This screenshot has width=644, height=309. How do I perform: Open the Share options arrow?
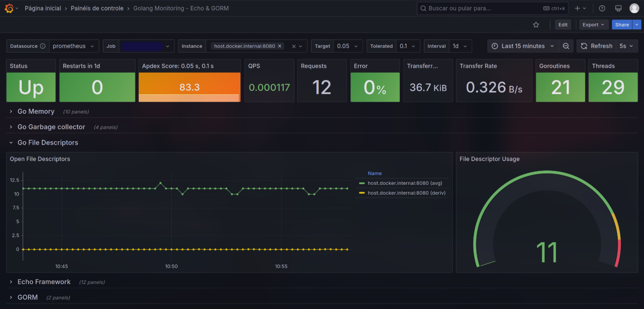pos(637,25)
